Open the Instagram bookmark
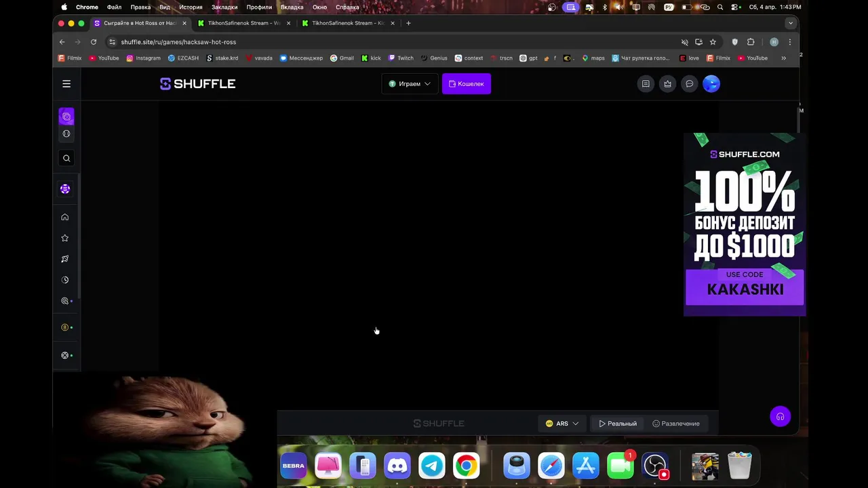 coord(143,58)
